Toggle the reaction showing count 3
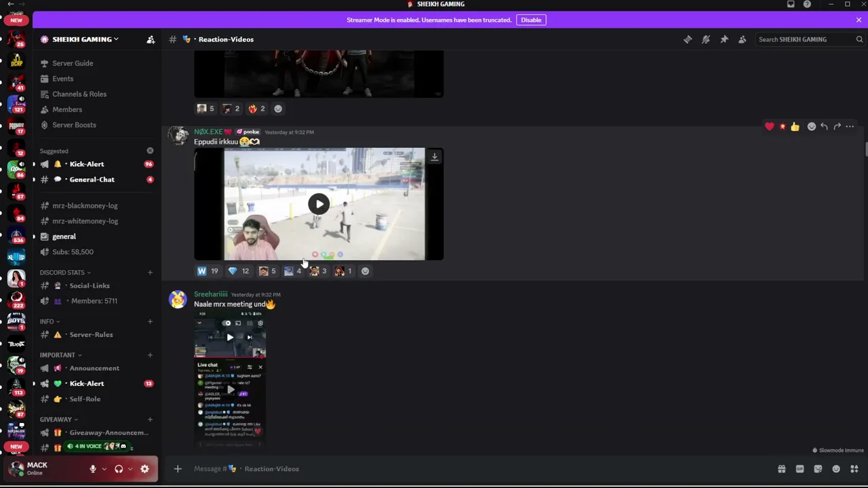This screenshot has width=868, height=488. 318,271
